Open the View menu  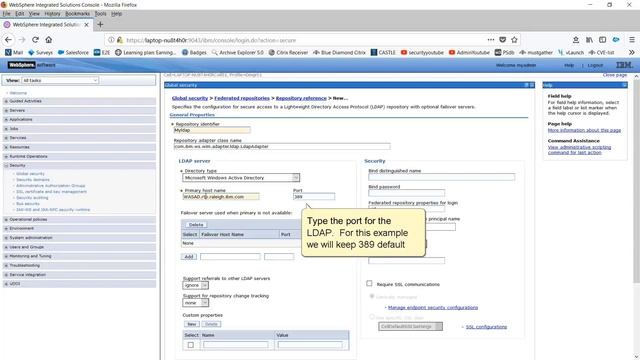[34, 13]
